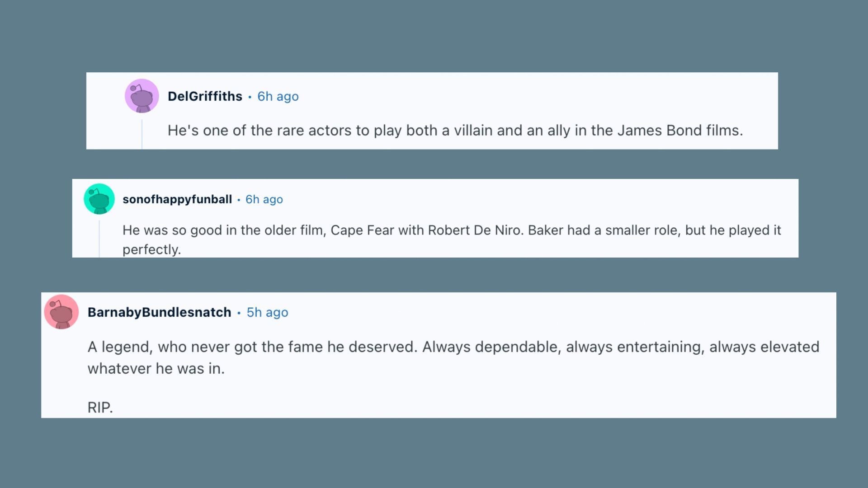Click the comment starting 'A legend, who never'
The image size is (868, 488).
coord(453,347)
